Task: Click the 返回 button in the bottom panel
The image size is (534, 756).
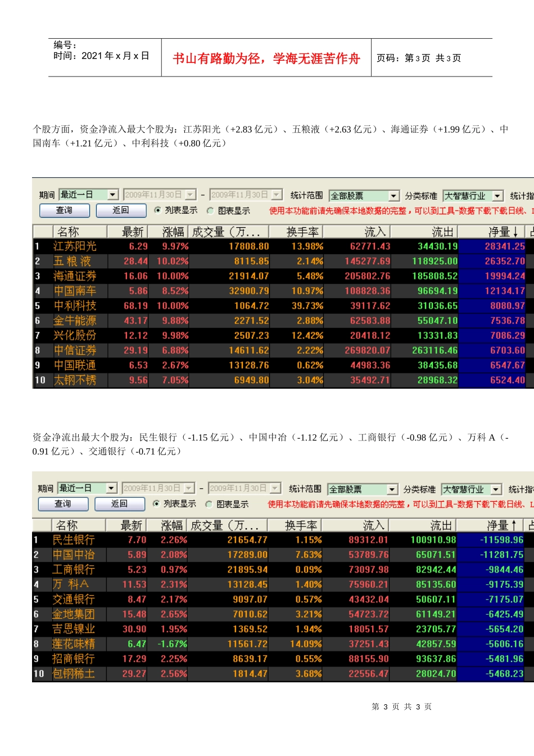Action: pos(120,504)
